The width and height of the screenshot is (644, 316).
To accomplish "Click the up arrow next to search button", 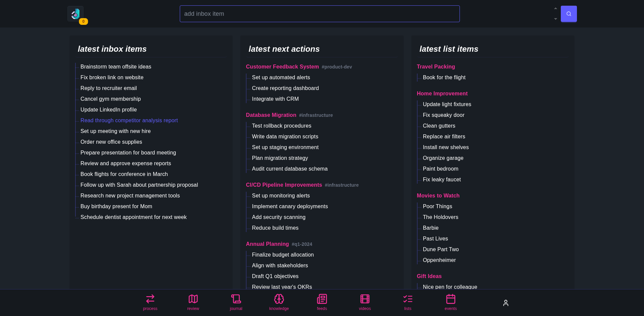I will click(555, 8).
